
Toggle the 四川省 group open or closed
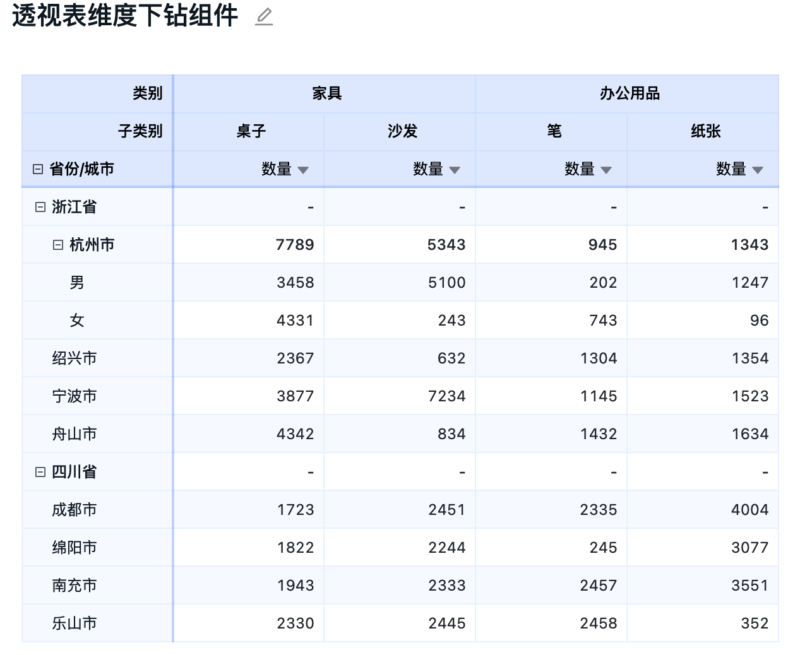[40, 471]
